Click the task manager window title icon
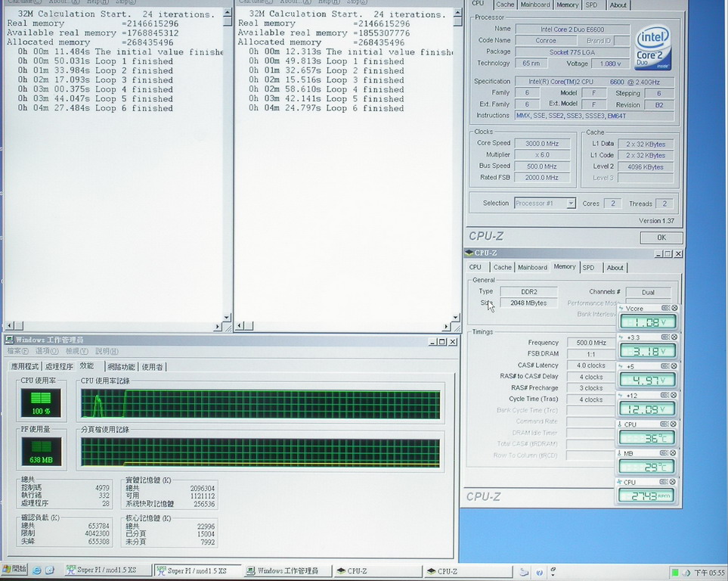 tap(9, 340)
